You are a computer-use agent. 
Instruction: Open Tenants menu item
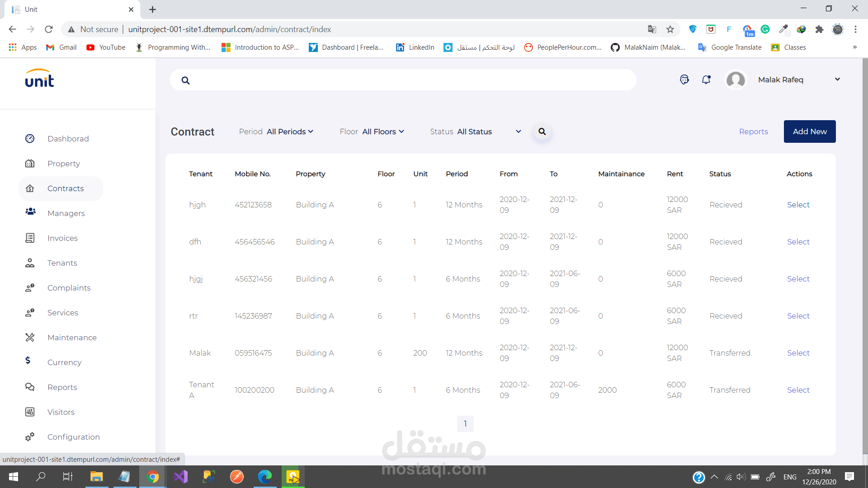click(62, 263)
